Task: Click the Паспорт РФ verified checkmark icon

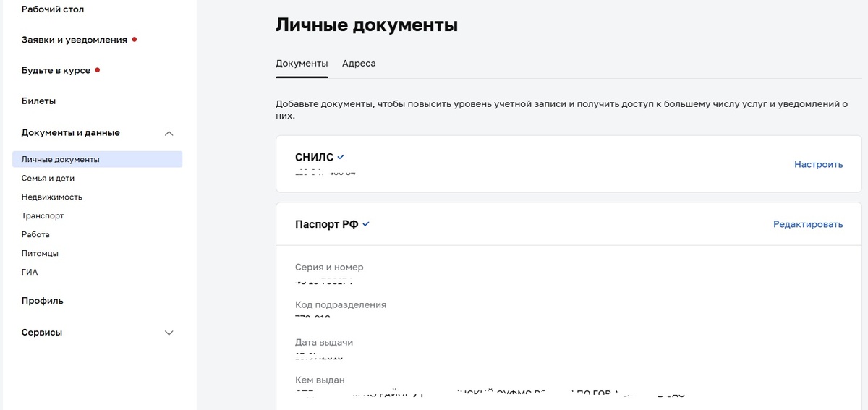Action: coord(366,224)
